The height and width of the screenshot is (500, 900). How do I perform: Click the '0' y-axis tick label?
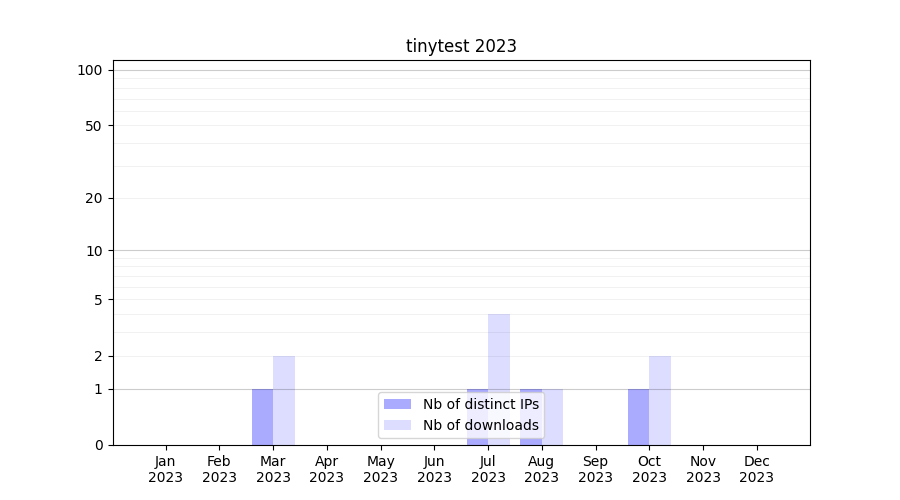coord(98,445)
